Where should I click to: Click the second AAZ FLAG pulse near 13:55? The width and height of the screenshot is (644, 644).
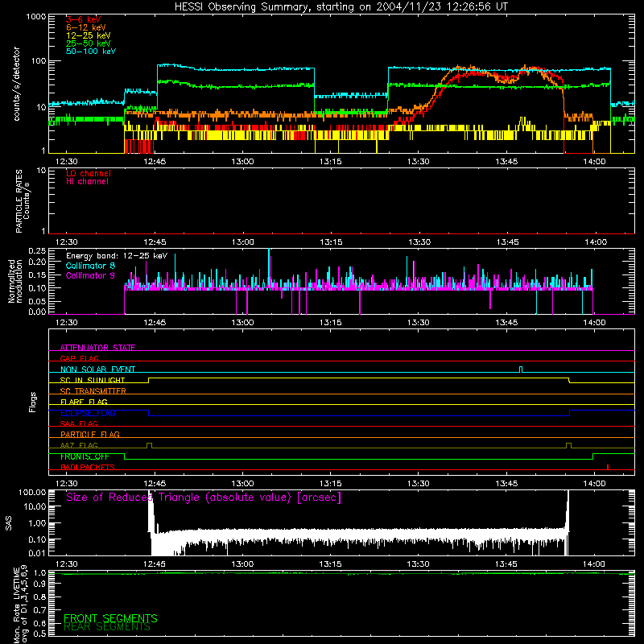(x=568, y=446)
